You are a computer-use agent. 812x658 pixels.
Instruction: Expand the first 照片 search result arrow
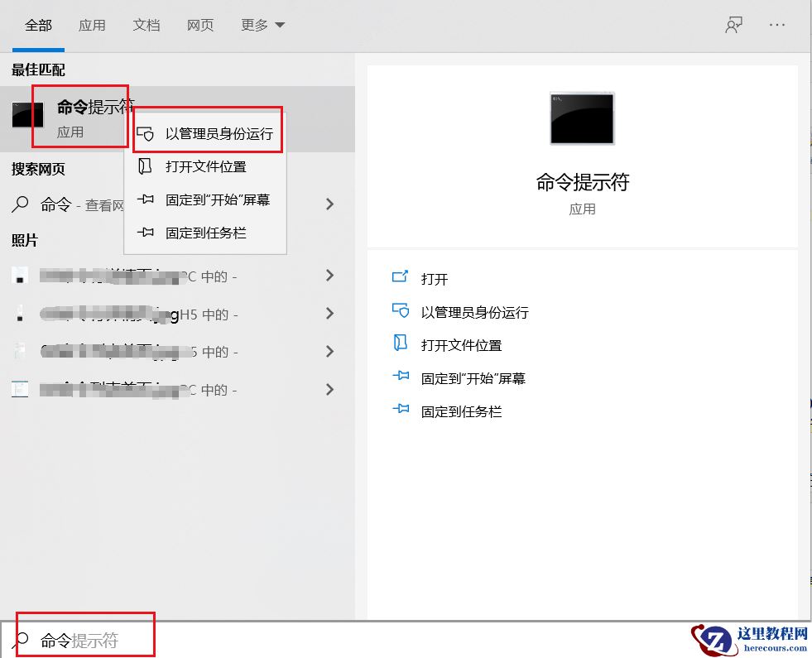point(329,276)
